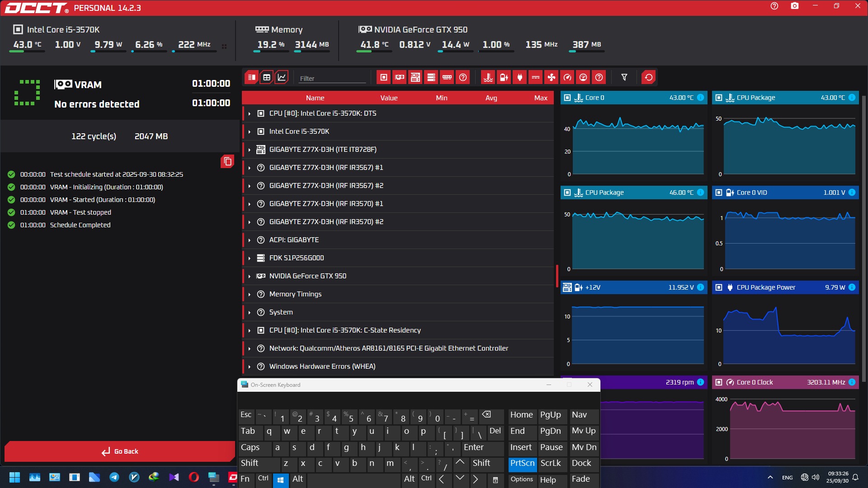Click the Value column header

[389, 98]
